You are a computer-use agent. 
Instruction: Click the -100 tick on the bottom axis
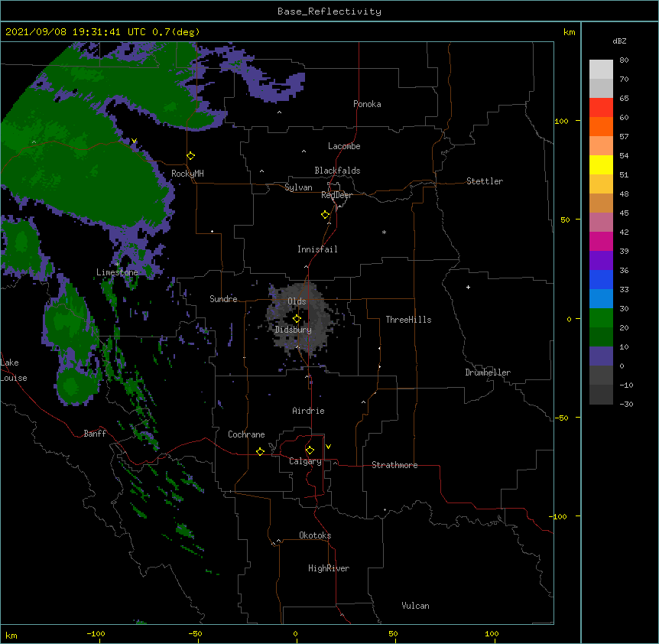pos(96,633)
